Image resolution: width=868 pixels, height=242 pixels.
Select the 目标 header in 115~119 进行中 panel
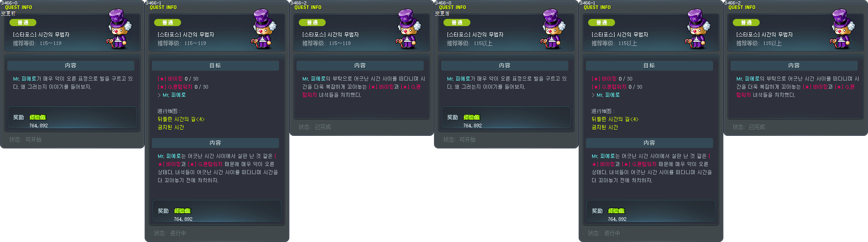(215, 66)
